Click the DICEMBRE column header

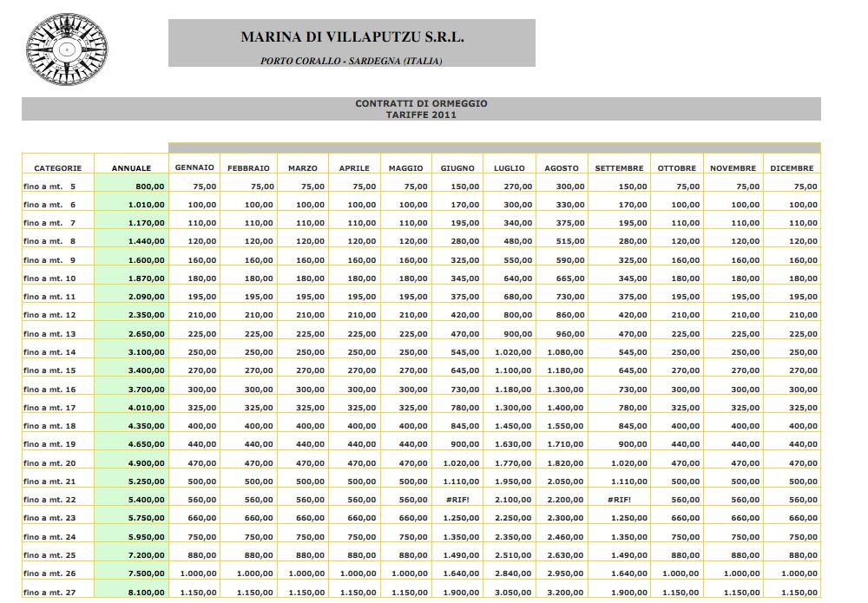[792, 168]
